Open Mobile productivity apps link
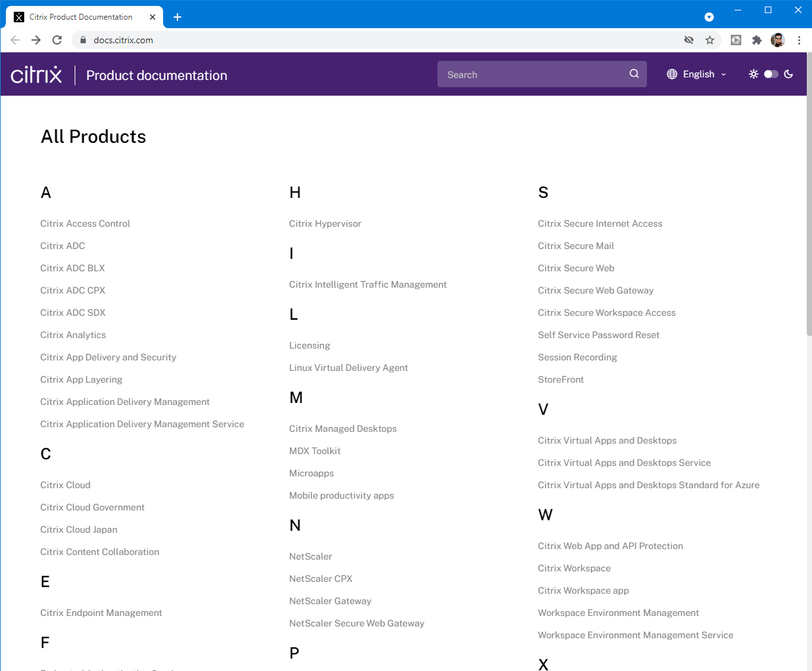The height and width of the screenshot is (671, 812). pos(342,495)
